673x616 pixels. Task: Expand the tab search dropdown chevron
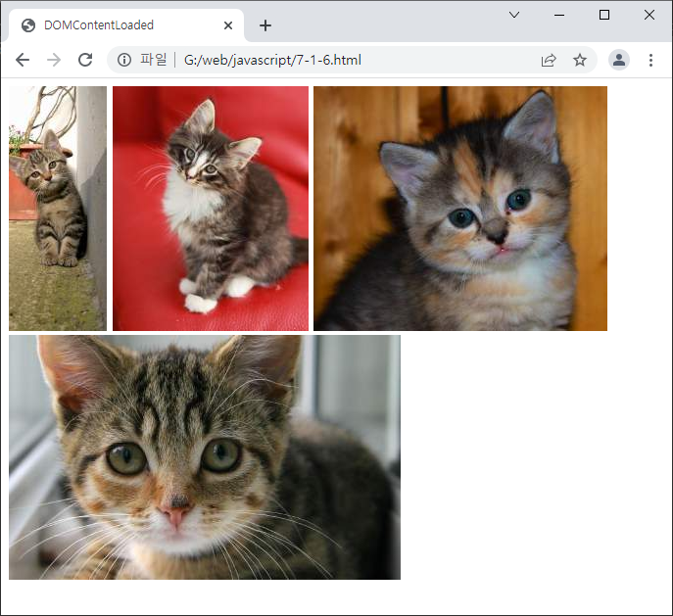tap(514, 15)
